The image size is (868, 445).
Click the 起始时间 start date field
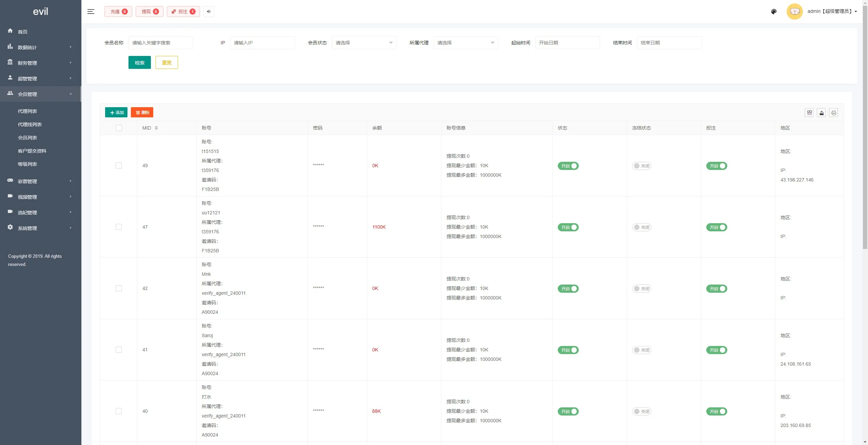click(x=567, y=43)
